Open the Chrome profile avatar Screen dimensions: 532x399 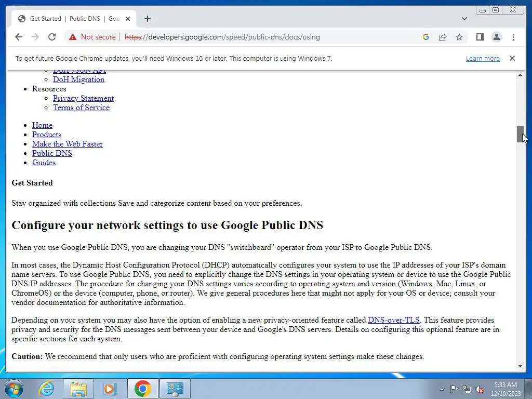point(496,37)
